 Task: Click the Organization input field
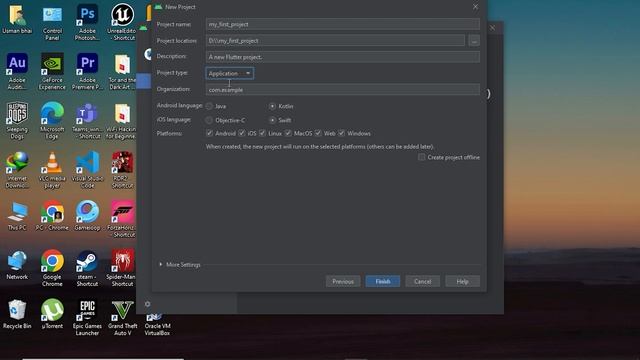click(342, 89)
